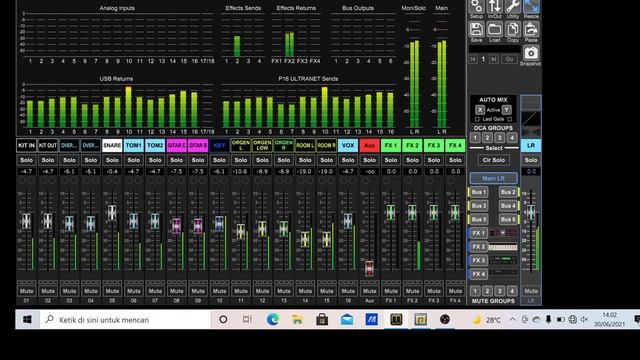Image resolution: width=640 pixels, height=360 pixels.
Task: Select the Bus 4 sends layer
Action: coord(509,206)
